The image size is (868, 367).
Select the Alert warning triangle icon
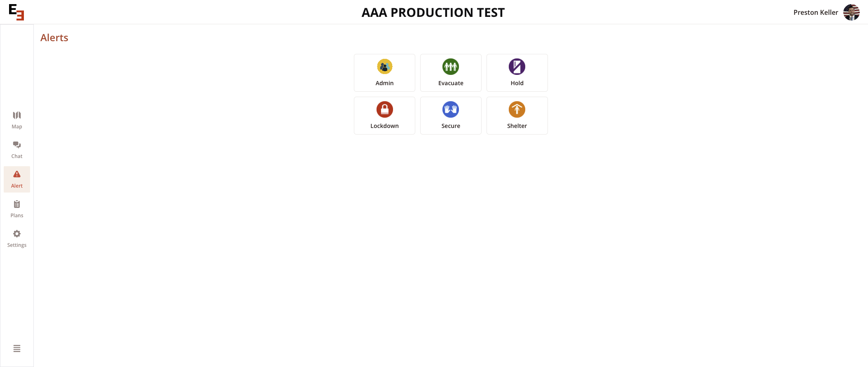tap(17, 174)
